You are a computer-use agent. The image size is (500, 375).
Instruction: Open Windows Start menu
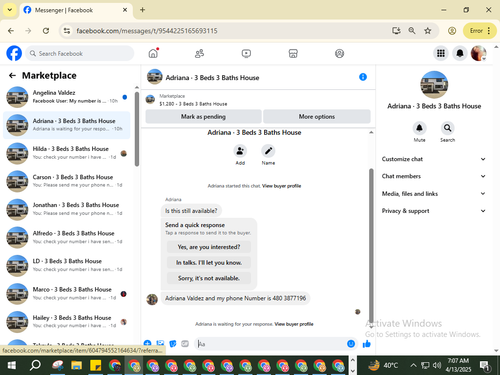pyautogui.click(x=12, y=365)
